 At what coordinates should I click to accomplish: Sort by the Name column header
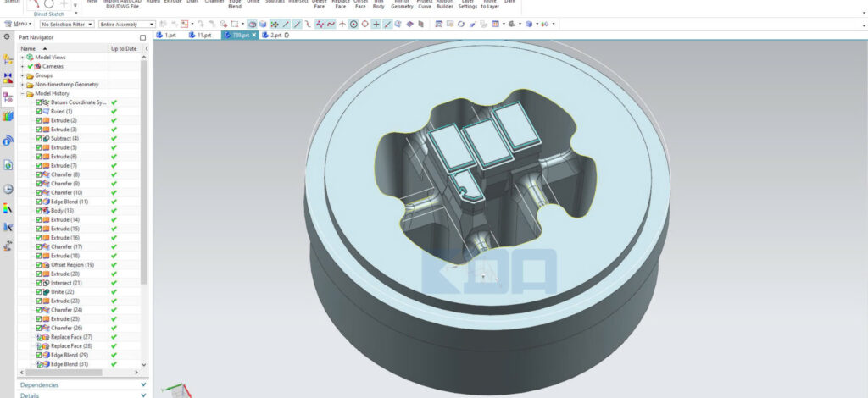[x=63, y=48]
